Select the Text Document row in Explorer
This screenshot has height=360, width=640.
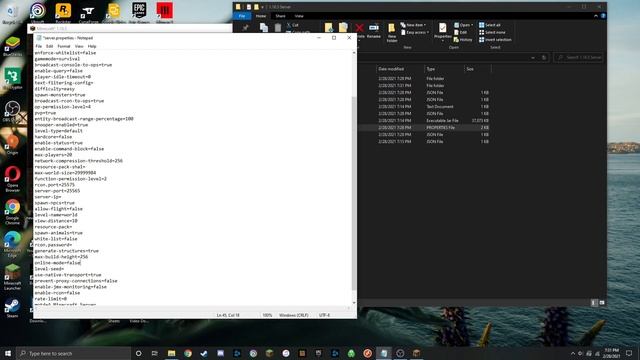coord(424,107)
